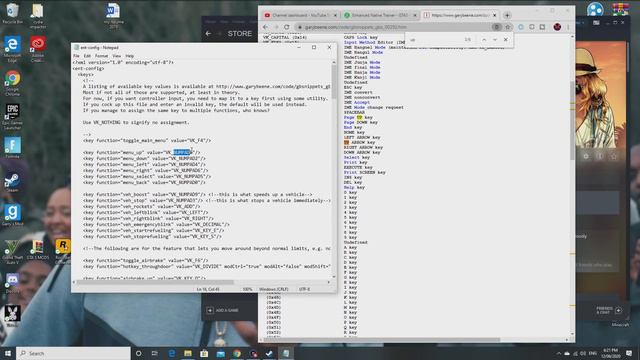The width and height of the screenshot is (640, 360).
Task: Click the Steam back arrow next to STORE
Action: coord(209,33)
